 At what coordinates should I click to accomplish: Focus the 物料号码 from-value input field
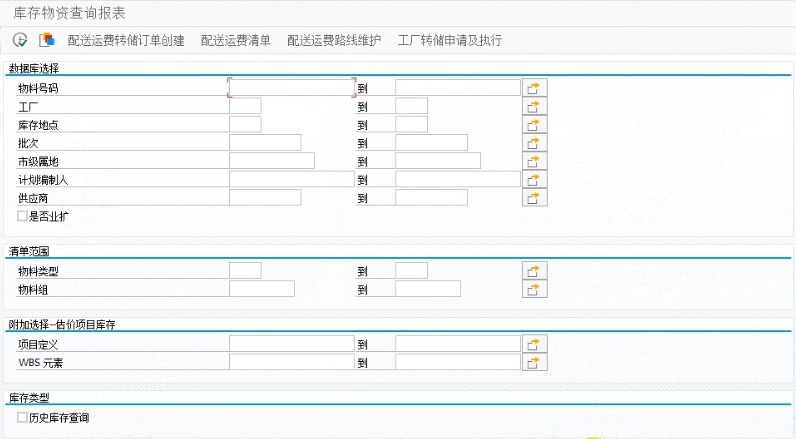point(291,88)
